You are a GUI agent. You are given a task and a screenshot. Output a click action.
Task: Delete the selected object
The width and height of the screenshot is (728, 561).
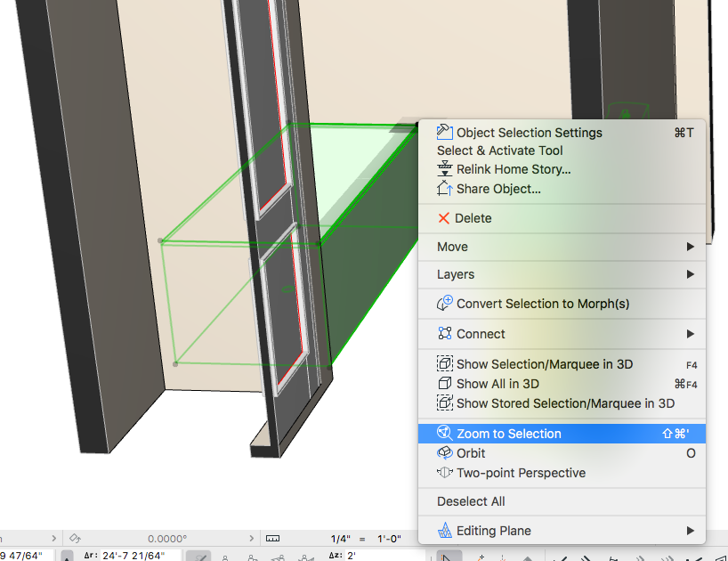click(562, 218)
